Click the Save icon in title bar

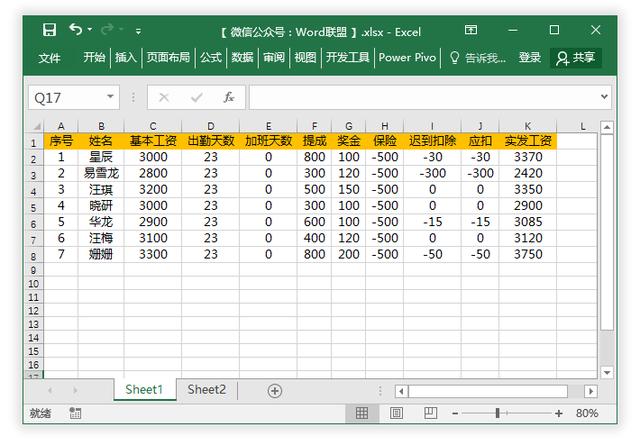point(50,31)
